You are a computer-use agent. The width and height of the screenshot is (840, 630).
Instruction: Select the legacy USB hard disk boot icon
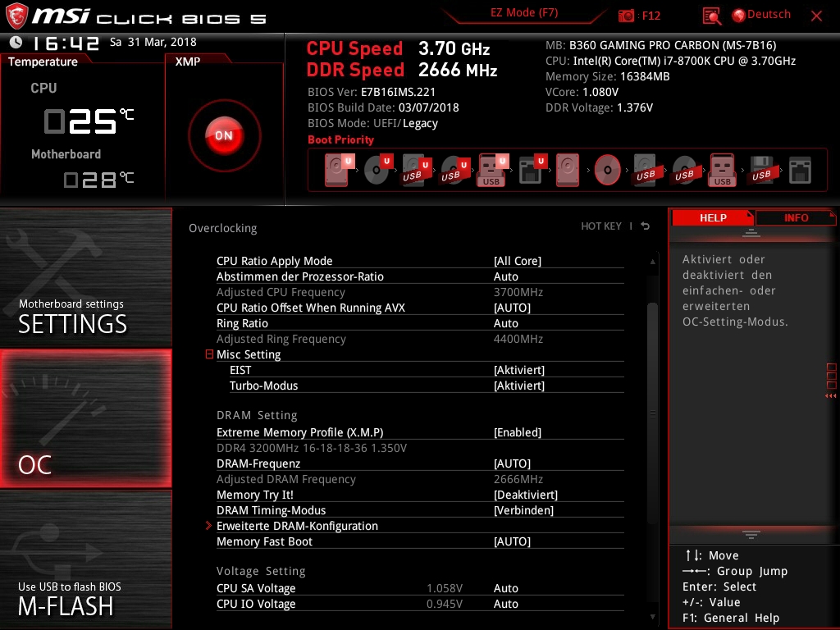tap(648, 170)
